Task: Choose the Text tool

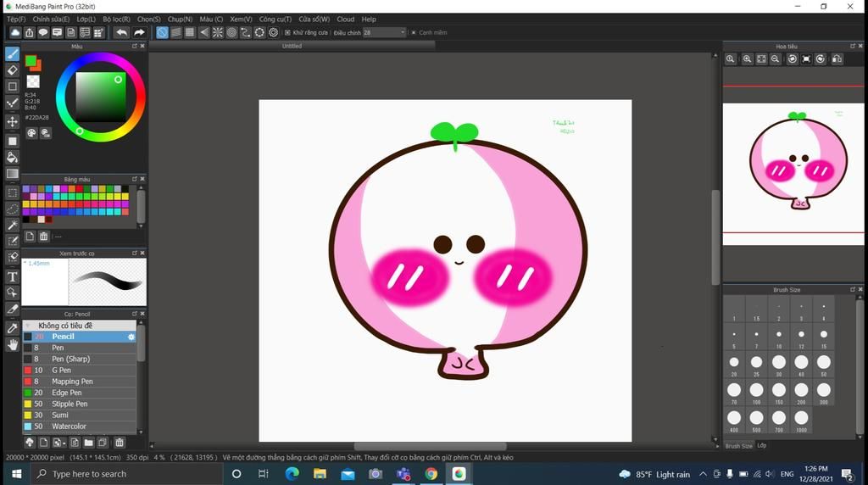Action: click(13, 276)
